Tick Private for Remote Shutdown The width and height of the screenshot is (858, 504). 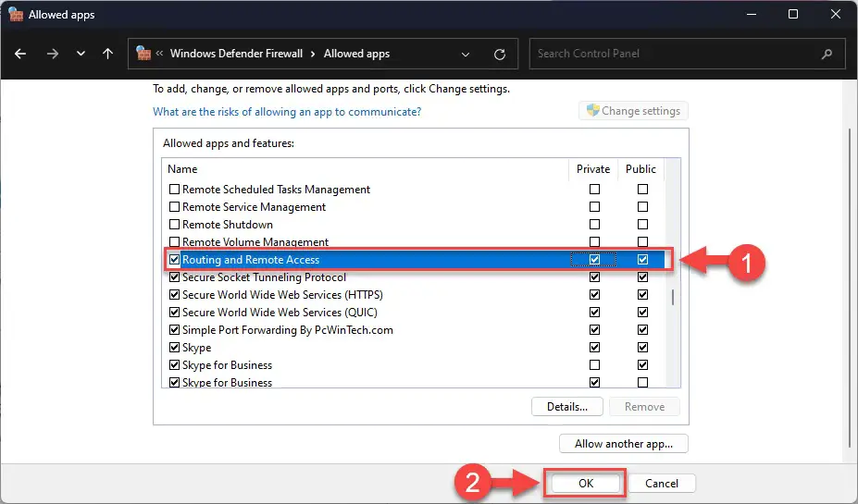[x=594, y=224]
